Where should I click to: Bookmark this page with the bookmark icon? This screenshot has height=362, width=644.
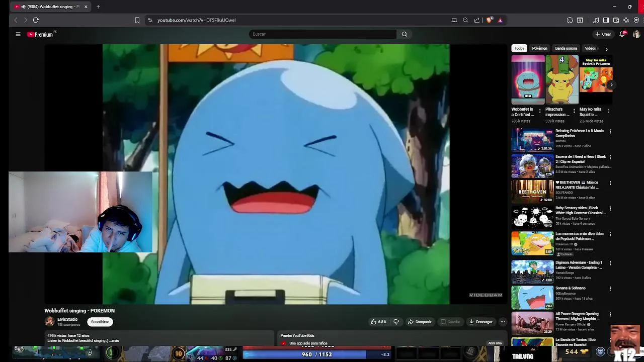(137, 20)
